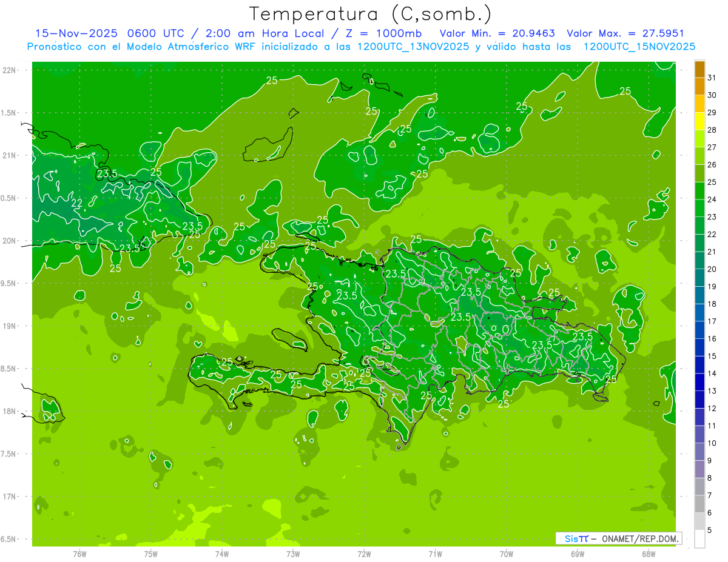Click the color swatch between 8 and 9

(699, 469)
